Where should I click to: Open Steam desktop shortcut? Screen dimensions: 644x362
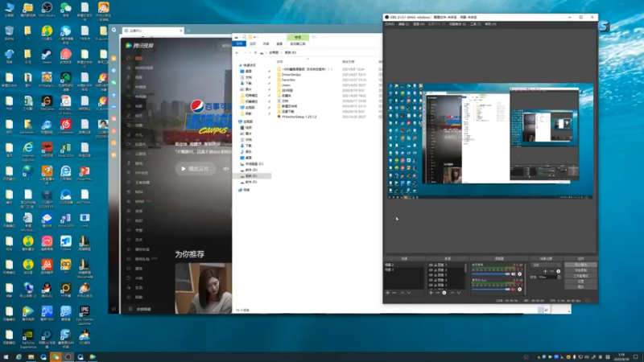pyautogui.click(x=47, y=56)
